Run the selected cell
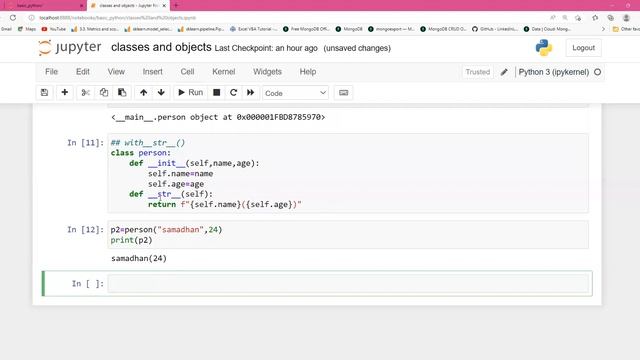Screen dimensions: 640x360 coord(190,93)
